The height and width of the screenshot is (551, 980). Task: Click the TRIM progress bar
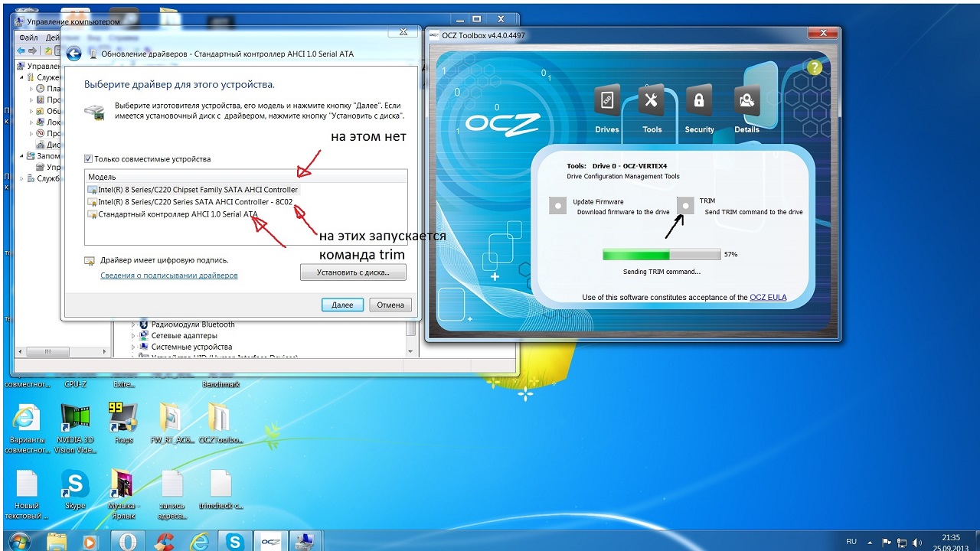(661, 254)
